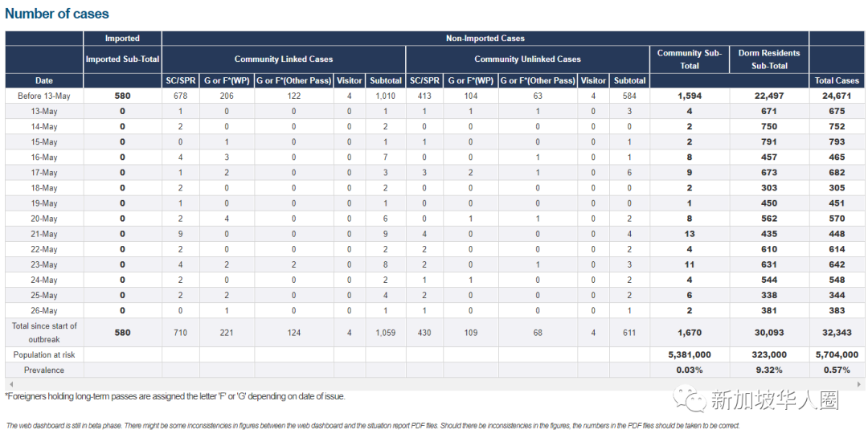
Task: Click the Community Sub-Total column header
Action: click(x=690, y=59)
